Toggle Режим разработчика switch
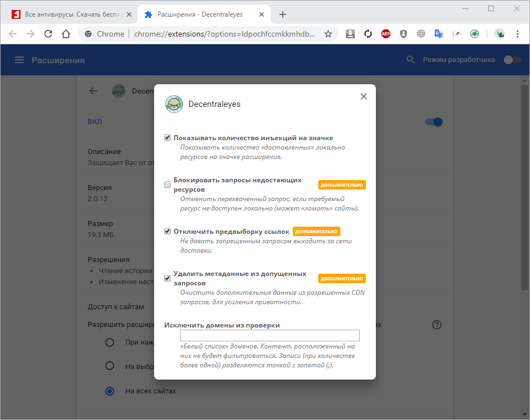The width and height of the screenshot is (530, 420). click(x=512, y=60)
